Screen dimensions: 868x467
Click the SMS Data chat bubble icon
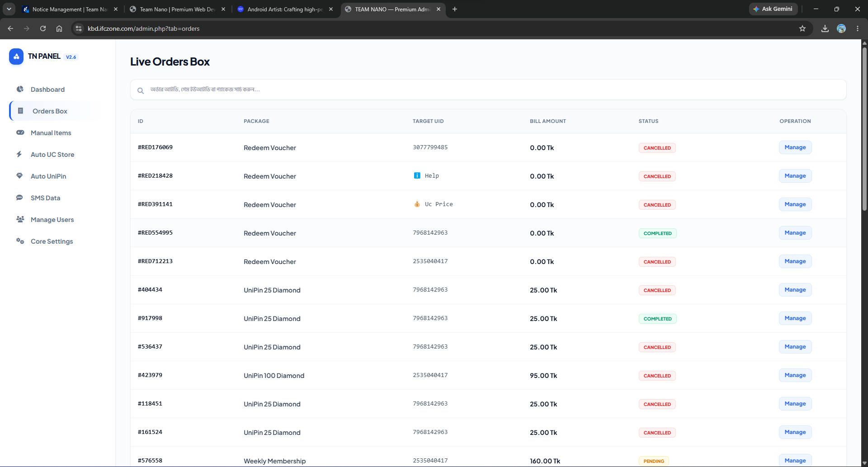[x=19, y=198]
